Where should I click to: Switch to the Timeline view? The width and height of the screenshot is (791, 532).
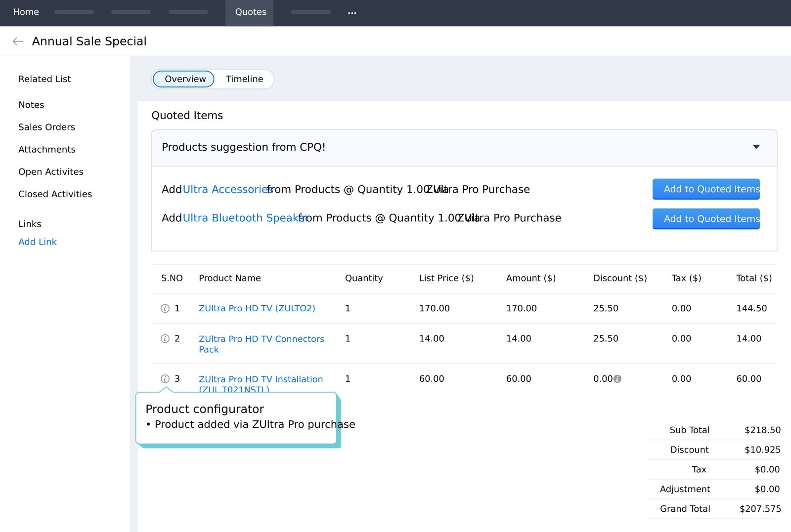245,79
